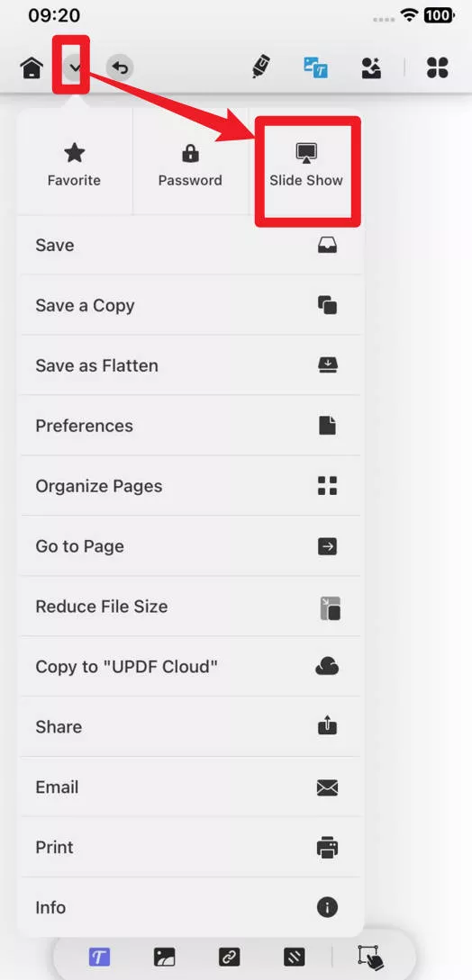
Task: Choose Save from the menu
Action: (190, 245)
